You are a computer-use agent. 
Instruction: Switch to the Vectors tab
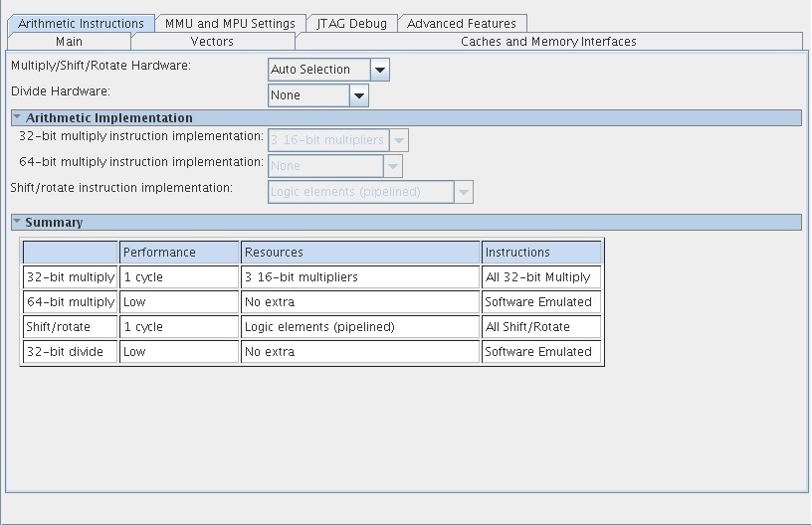point(212,42)
